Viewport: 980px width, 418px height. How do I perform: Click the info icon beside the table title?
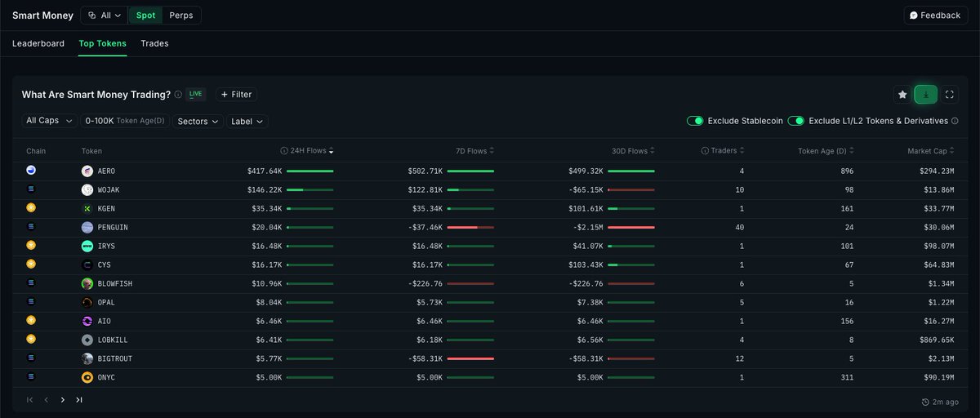point(178,95)
